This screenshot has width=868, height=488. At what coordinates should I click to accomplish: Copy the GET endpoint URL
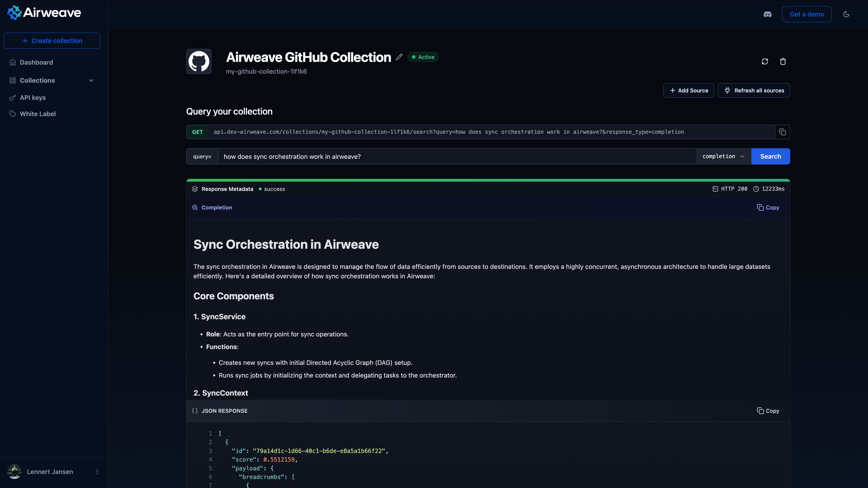(782, 132)
